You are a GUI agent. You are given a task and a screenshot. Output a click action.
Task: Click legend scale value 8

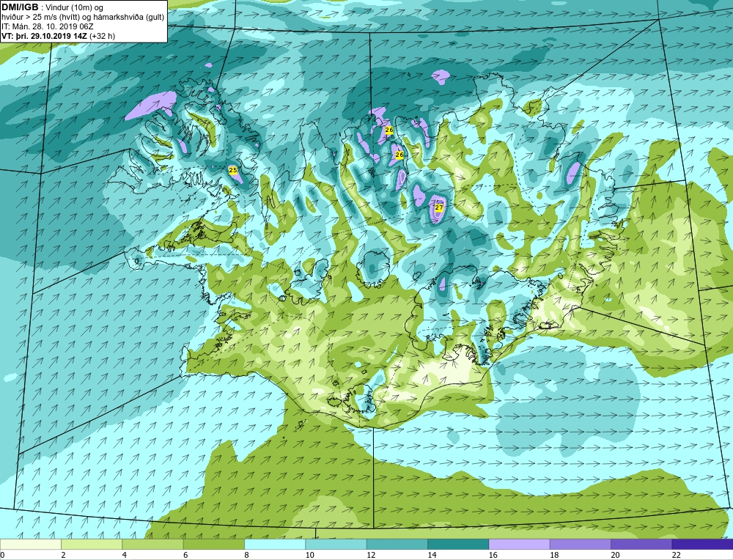[246, 555]
